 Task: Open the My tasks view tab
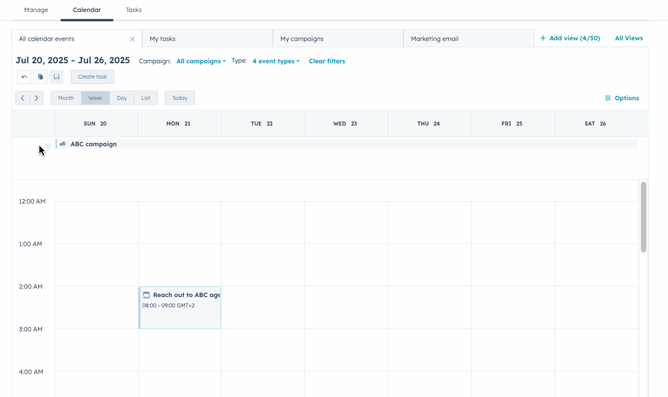point(207,38)
